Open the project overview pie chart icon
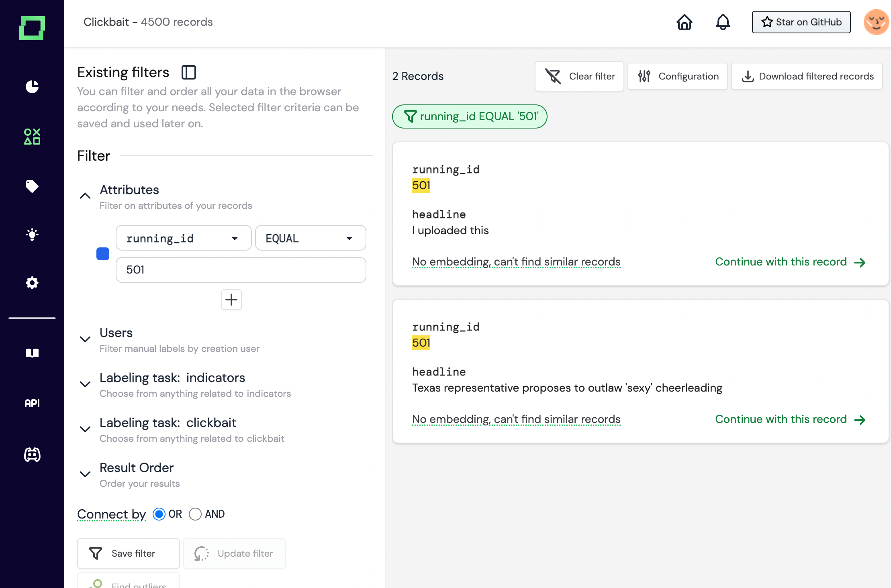Screen dimensions: 891x588 click(x=32, y=87)
